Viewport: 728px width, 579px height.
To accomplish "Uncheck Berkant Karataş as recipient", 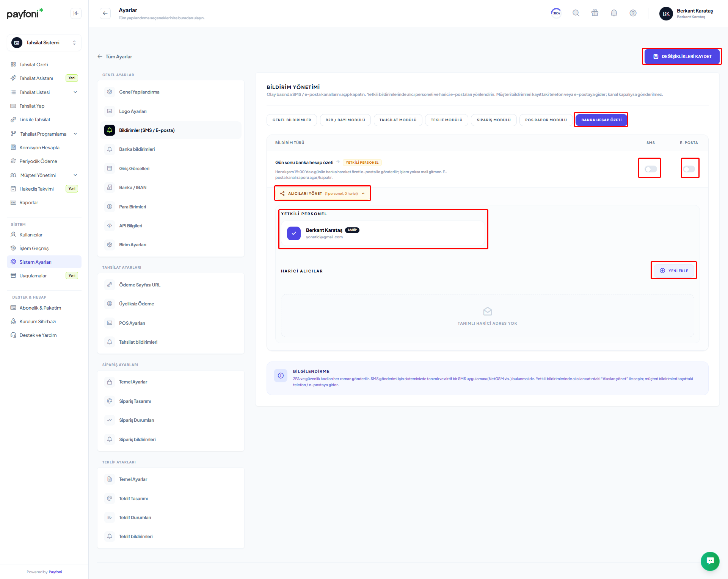I will click(294, 233).
